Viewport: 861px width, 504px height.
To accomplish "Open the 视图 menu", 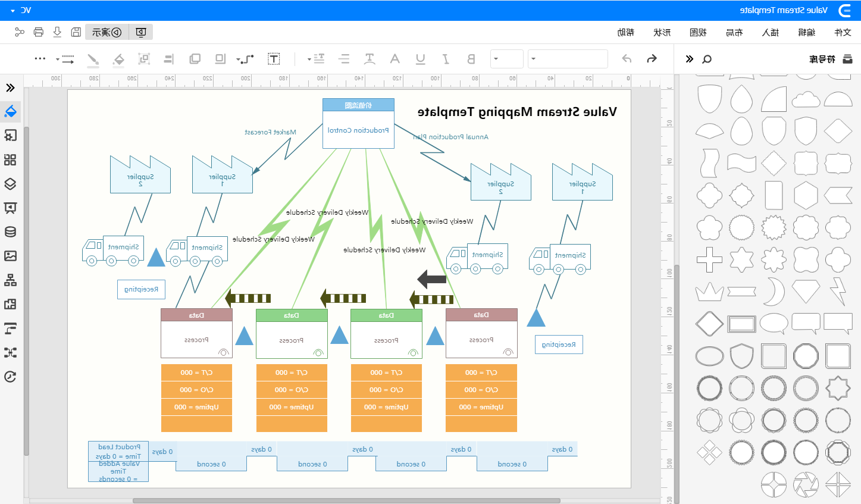I will coord(698,32).
